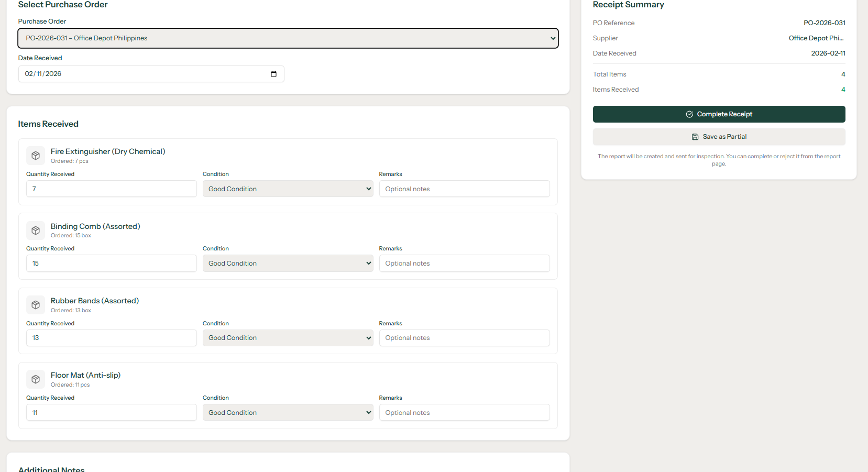Open the Purchase Order dropdown
This screenshot has height=472, width=868.
[x=288, y=38]
